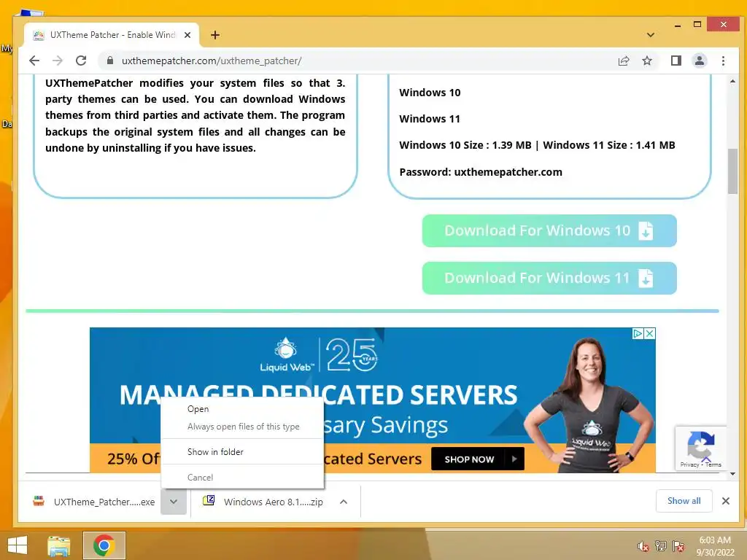The height and width of the screenshot is (560, 747).
Task: Select Always open files of this type
Action: click(242, 426)
